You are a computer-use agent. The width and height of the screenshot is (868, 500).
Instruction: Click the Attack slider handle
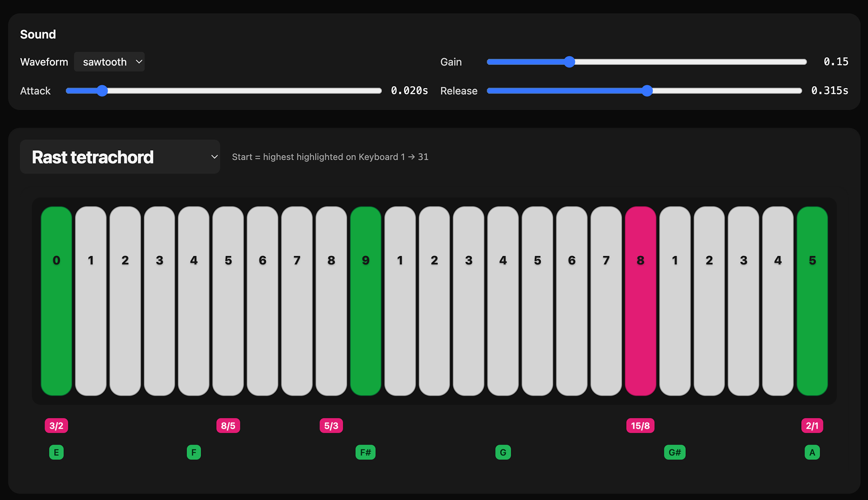(x=103, y=91)
